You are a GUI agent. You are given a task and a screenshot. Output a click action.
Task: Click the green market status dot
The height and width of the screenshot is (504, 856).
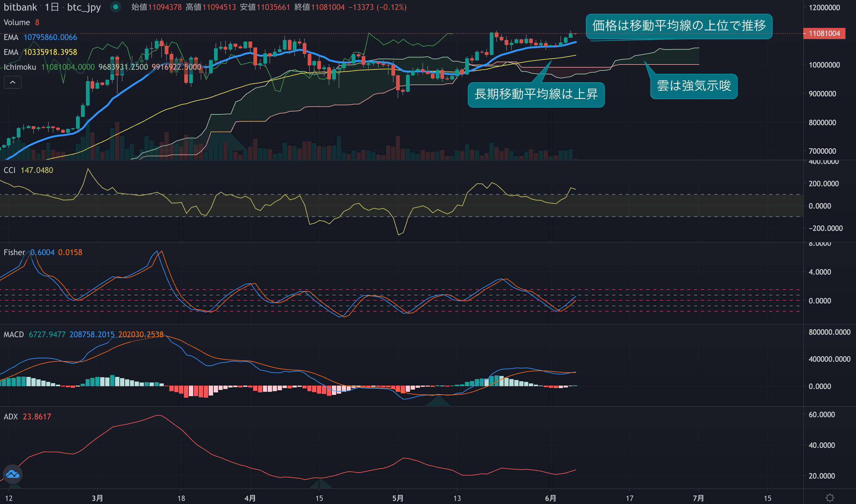pyautogui.click(x=116, y=7)
